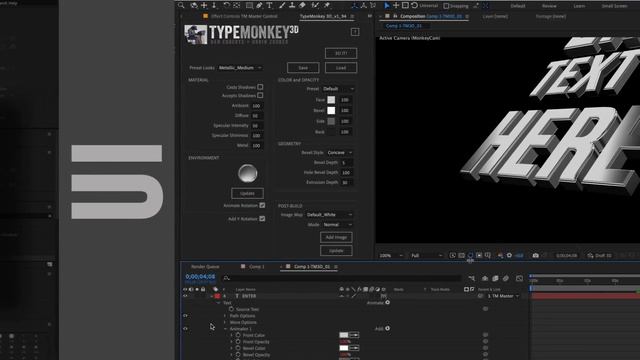Select the Rotation tool in the toolbar

click(x=226, y=5)
